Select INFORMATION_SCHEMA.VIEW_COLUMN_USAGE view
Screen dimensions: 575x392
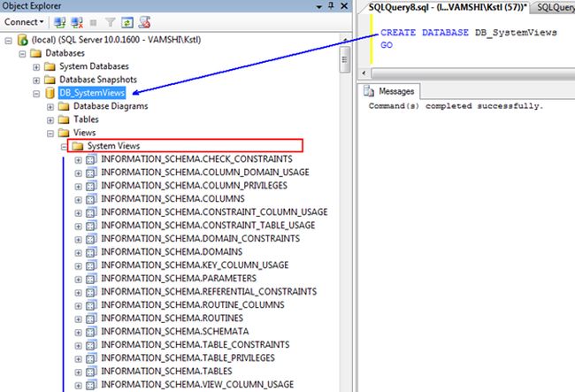(197, 385)
